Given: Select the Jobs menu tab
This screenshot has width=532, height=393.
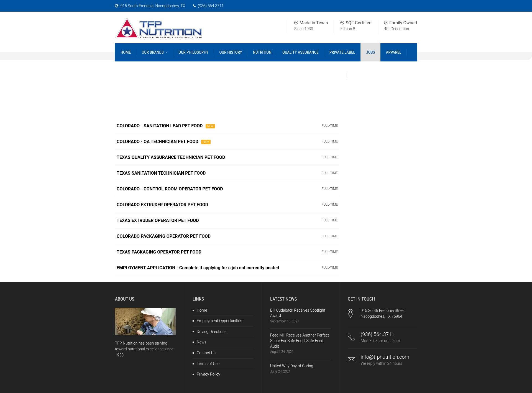Looking at the screenshot, I should click(x=370, y=52).
